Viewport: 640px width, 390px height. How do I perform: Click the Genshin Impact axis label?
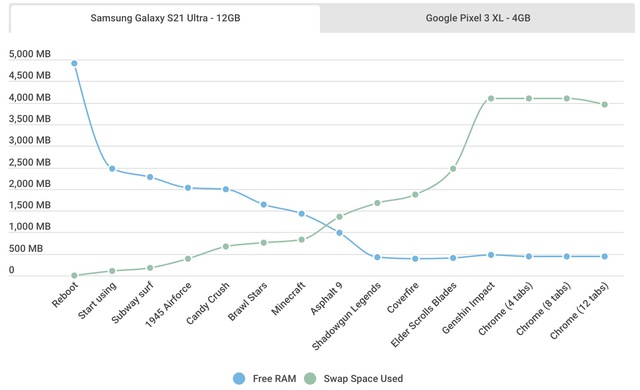[469, 308]
